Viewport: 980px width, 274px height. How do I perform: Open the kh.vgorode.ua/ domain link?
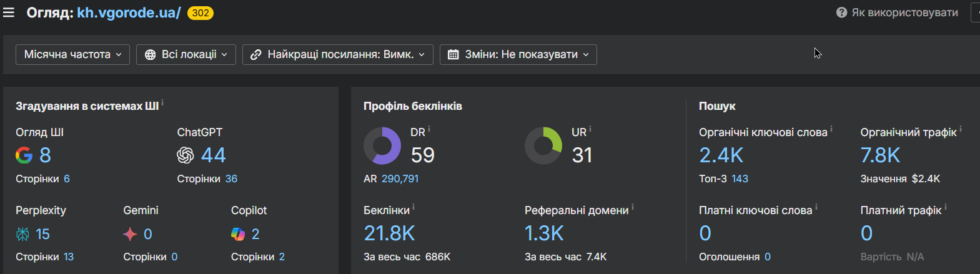pos(129,12)
